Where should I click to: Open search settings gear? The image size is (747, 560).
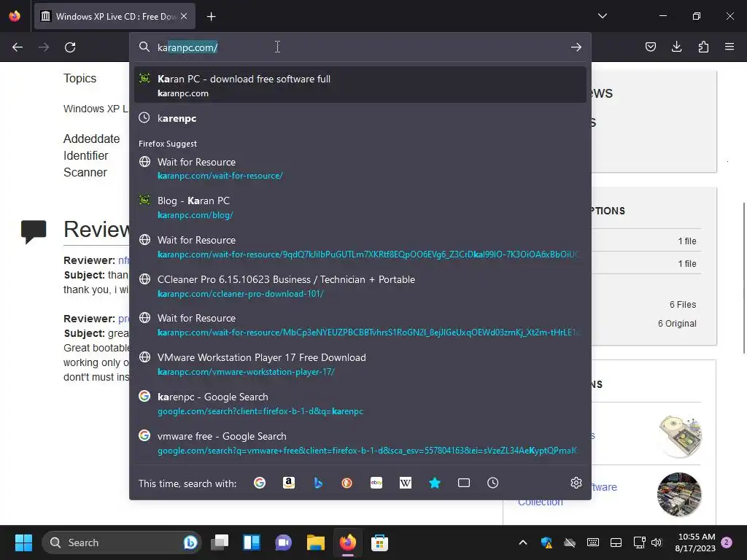576,483
